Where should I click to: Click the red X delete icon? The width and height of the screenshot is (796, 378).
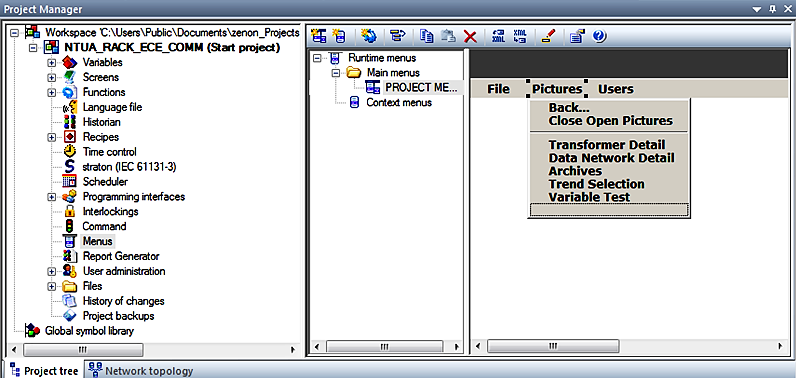point(471,37)
